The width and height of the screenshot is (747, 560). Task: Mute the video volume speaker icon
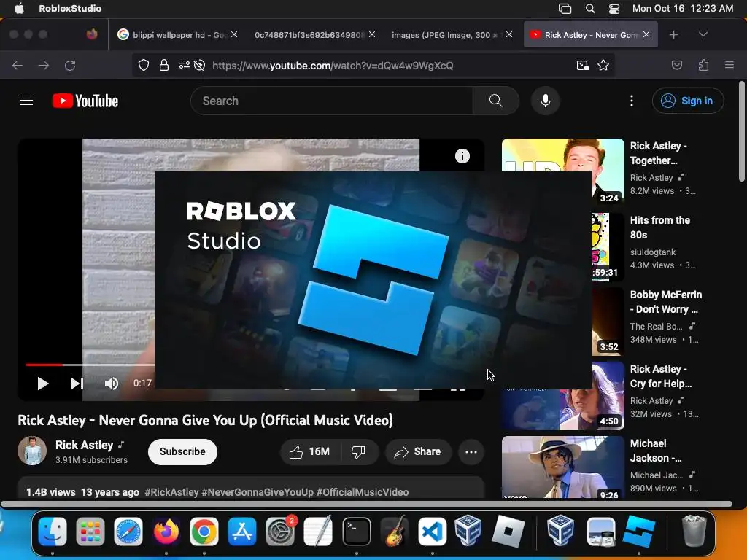(x=111, y=384)
